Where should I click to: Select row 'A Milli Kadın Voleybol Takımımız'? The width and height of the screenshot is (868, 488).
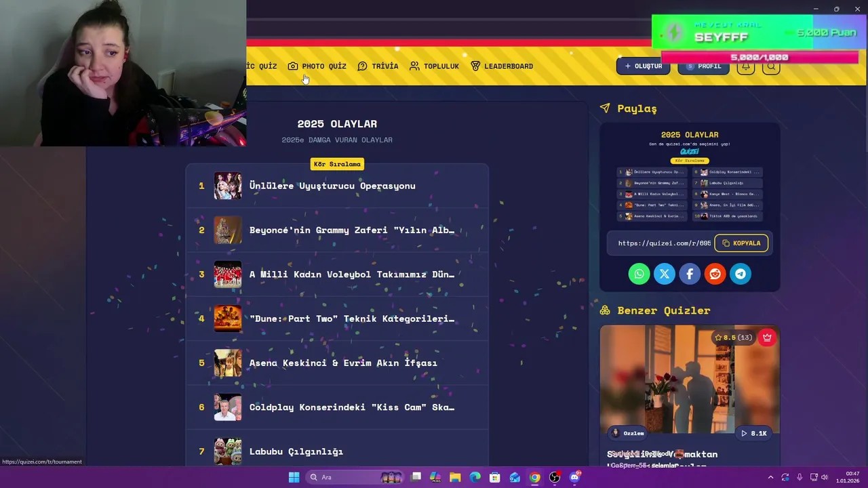337,274
